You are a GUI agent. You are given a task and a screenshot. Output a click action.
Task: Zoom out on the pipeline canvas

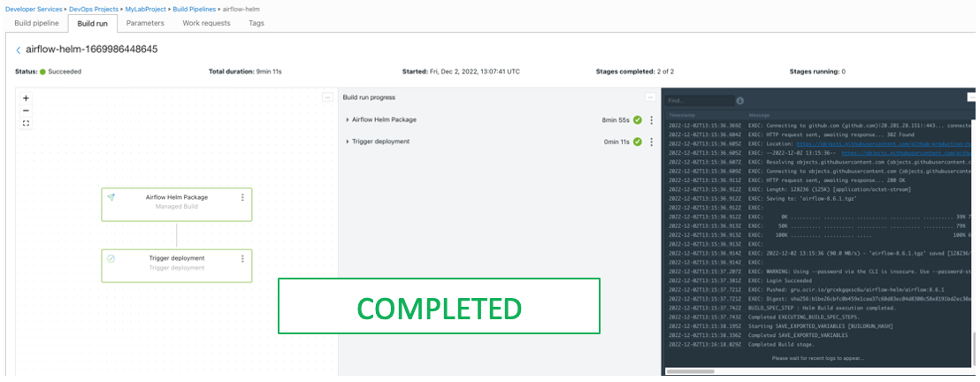(x=26, y=111)
